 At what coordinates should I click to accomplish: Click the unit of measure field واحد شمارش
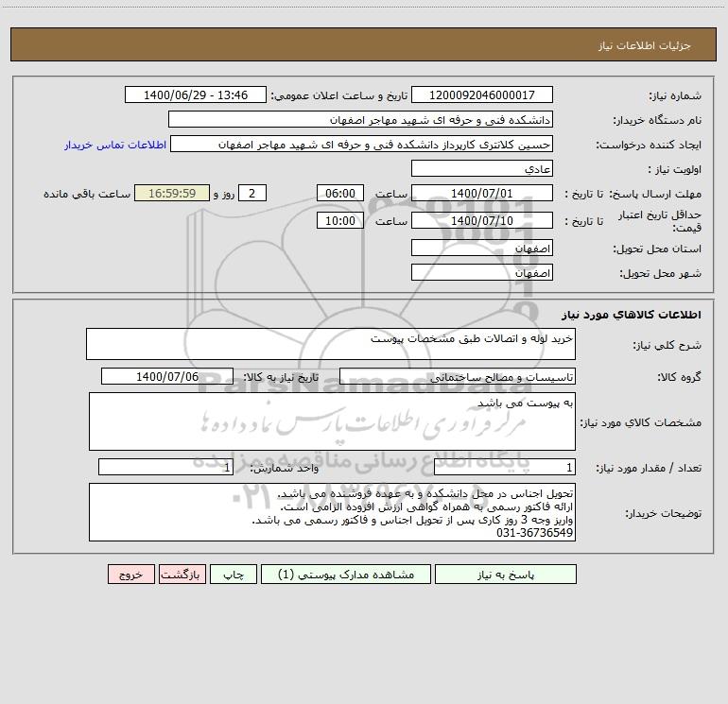[x=165, y=467]
